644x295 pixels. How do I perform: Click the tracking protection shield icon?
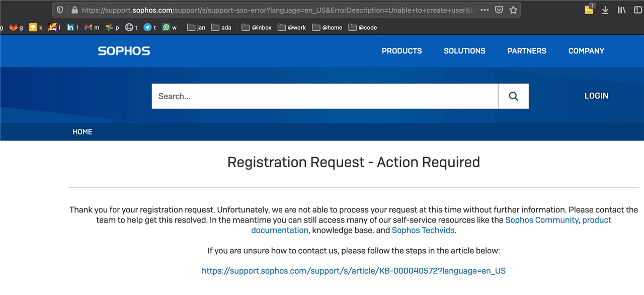(x=60, y=10)
